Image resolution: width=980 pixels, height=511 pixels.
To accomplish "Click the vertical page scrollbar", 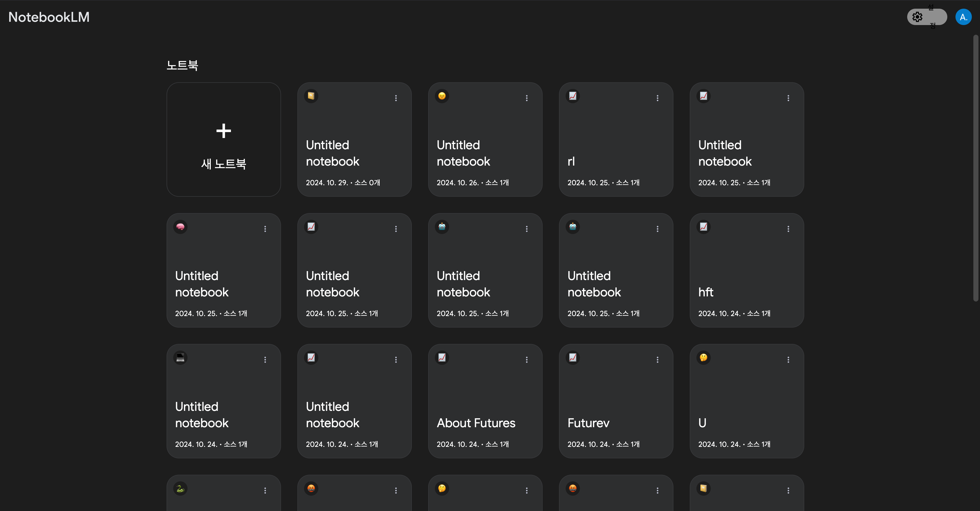I will [975, 167].
